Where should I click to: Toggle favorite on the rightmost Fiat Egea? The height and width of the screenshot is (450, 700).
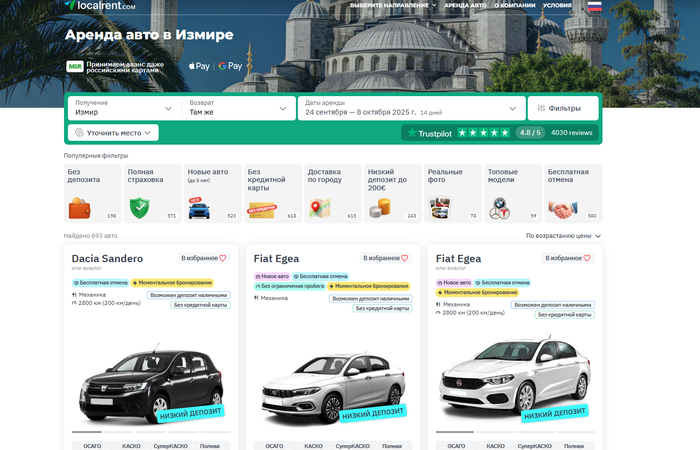click(567, 258)
